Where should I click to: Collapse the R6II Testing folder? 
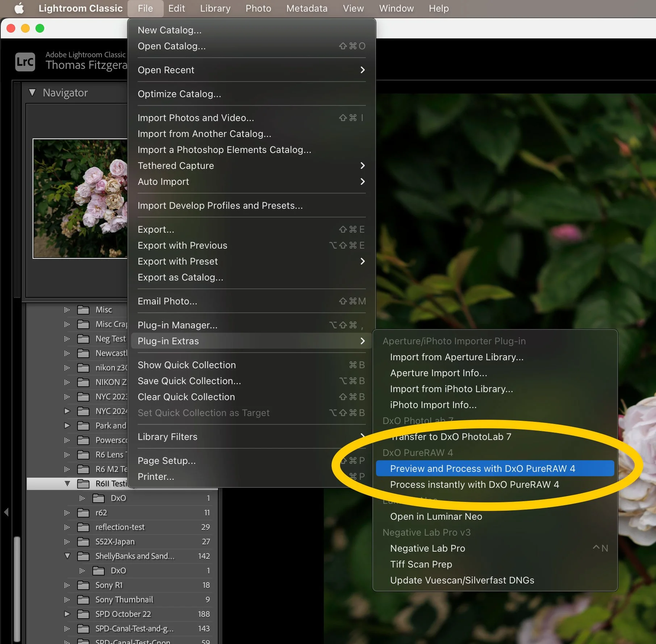pos(67,483)
